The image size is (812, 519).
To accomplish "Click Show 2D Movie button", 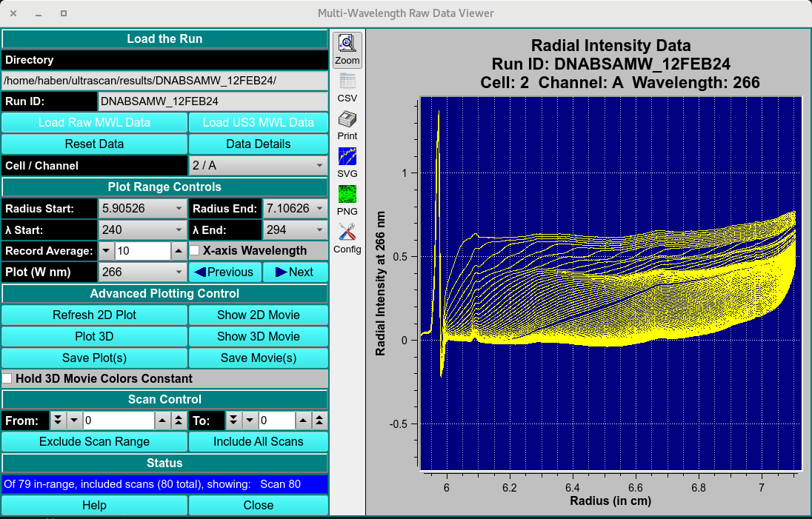I will 258,315.
